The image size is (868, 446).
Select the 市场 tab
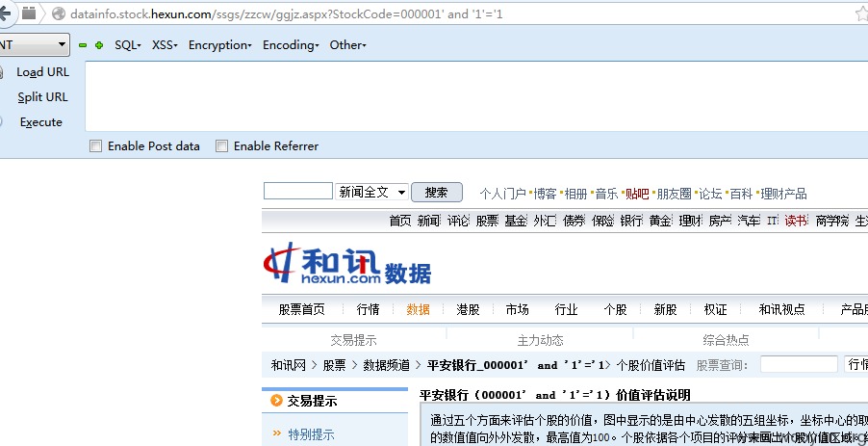coord(517,309)
